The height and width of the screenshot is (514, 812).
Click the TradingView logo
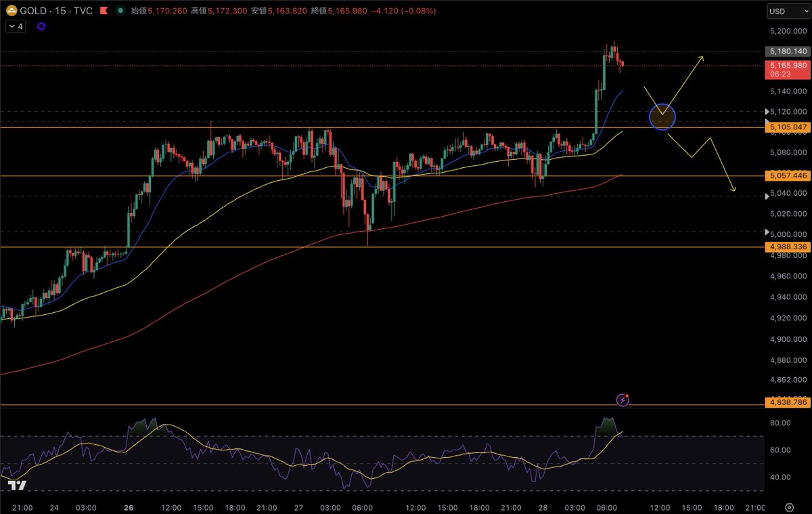(17, 485)
